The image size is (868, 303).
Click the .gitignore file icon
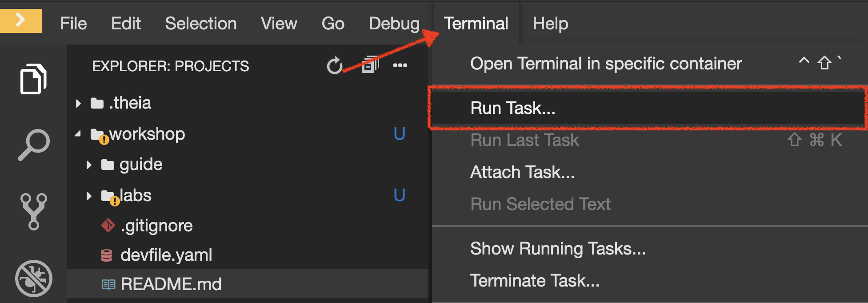point(107,225)
